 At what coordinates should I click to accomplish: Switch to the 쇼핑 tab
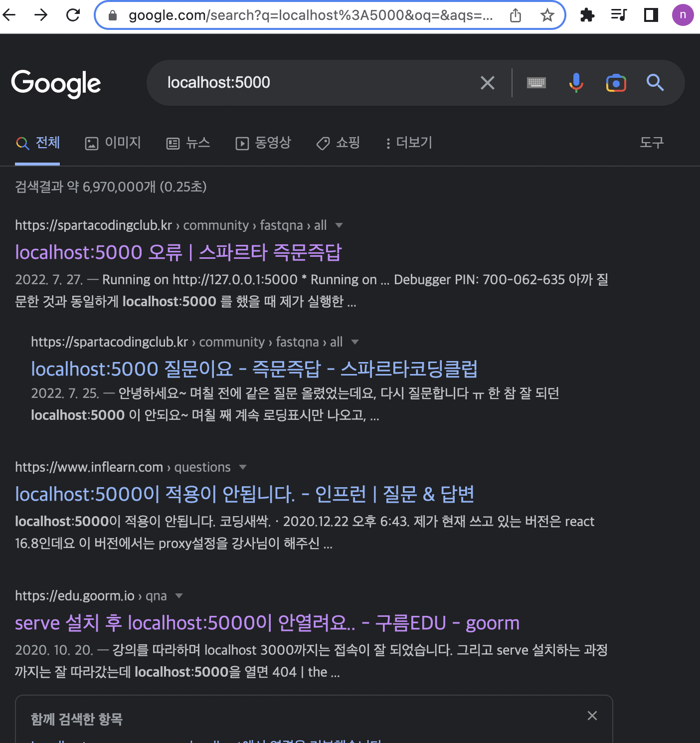coord(338,143)
